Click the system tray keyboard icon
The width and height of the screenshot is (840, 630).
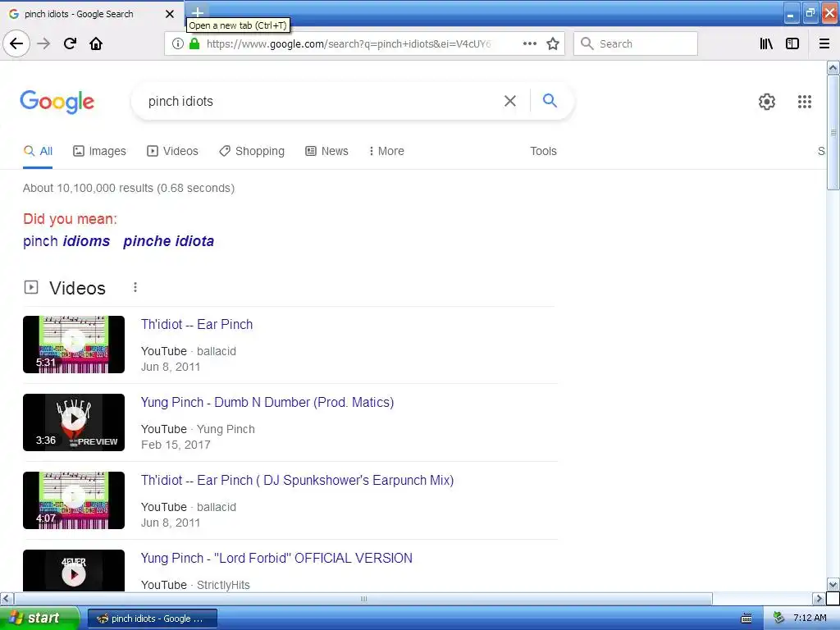tap(746, 619)
